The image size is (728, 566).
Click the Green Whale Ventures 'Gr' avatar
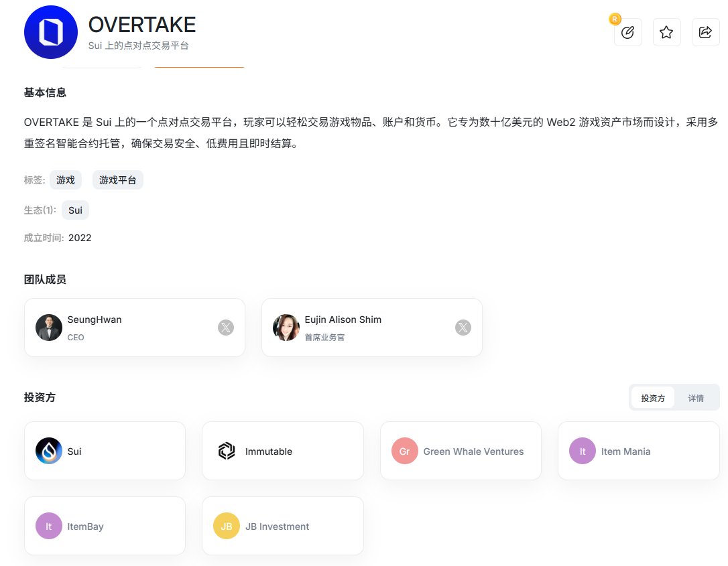pos(405,451)
